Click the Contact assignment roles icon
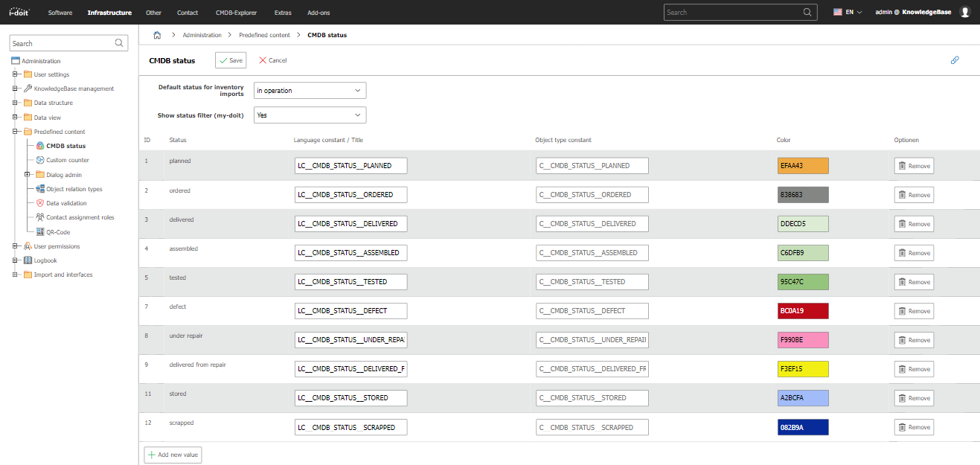This screenshot has width=980, height=465. point(40,217)
